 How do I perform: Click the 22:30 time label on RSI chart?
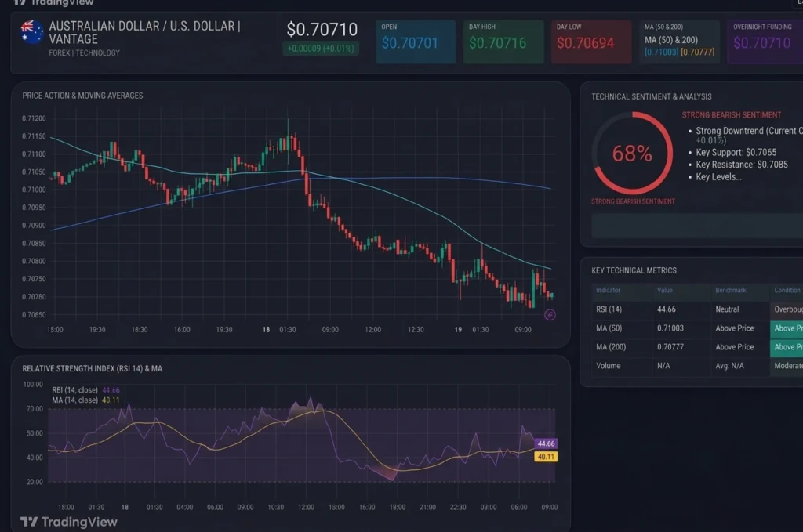click(x=458, y=508)
